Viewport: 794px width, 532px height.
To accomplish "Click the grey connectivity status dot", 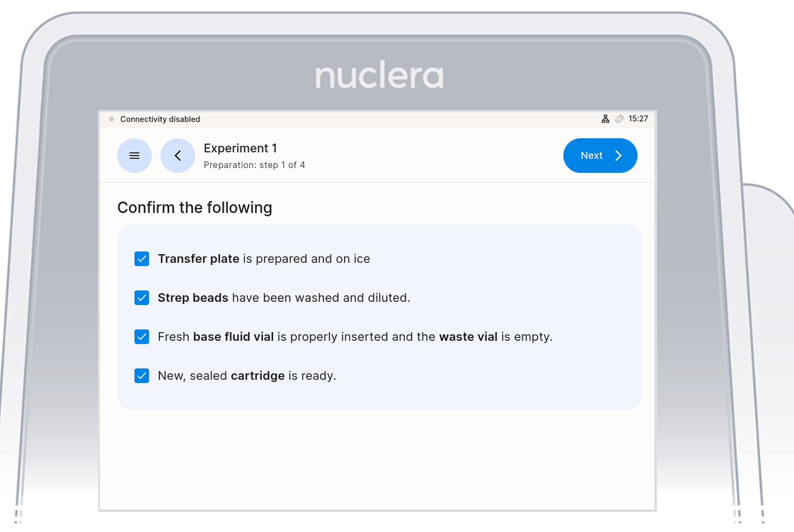I will (x=112, y=119).
